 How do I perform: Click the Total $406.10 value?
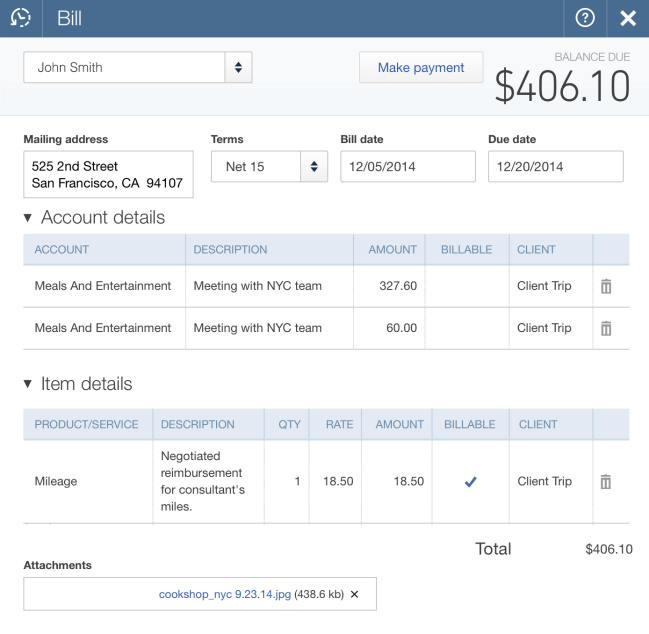(609, 549)
